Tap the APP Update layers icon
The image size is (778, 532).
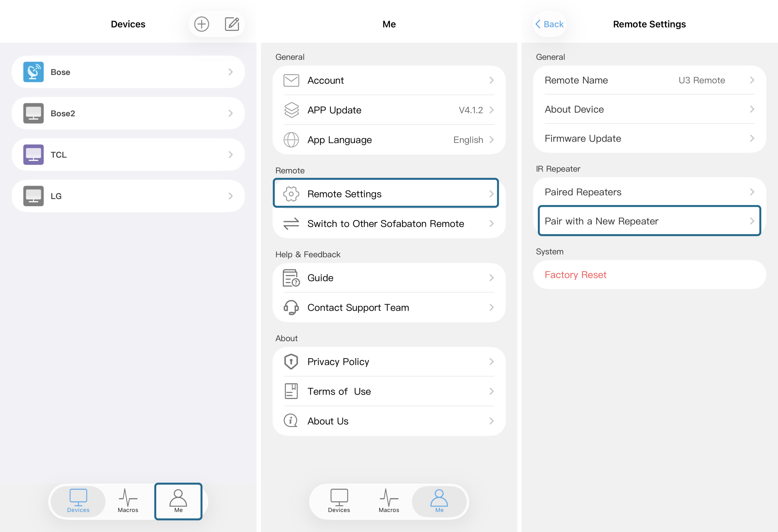coord(291,110)
